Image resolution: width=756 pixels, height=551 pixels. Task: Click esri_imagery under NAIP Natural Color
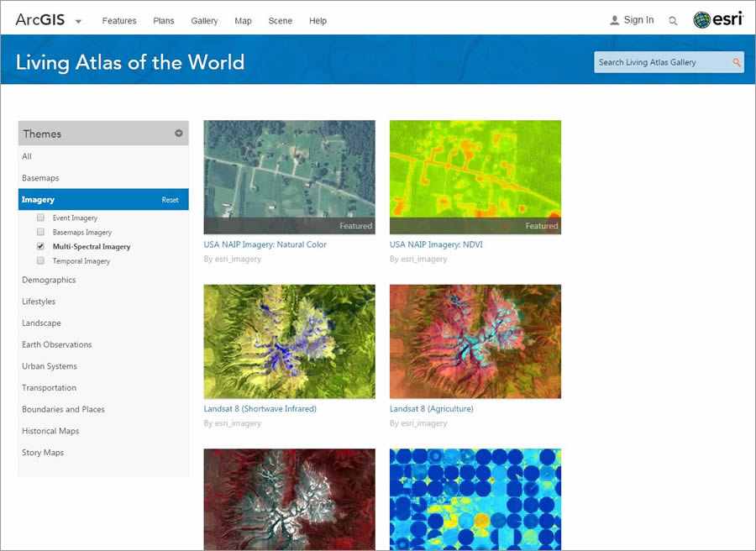[x=239, y=259]
